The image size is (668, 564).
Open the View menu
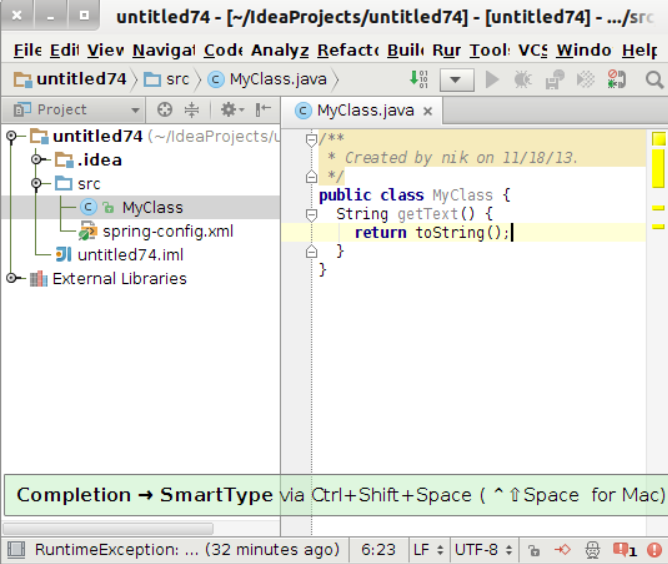105,50
